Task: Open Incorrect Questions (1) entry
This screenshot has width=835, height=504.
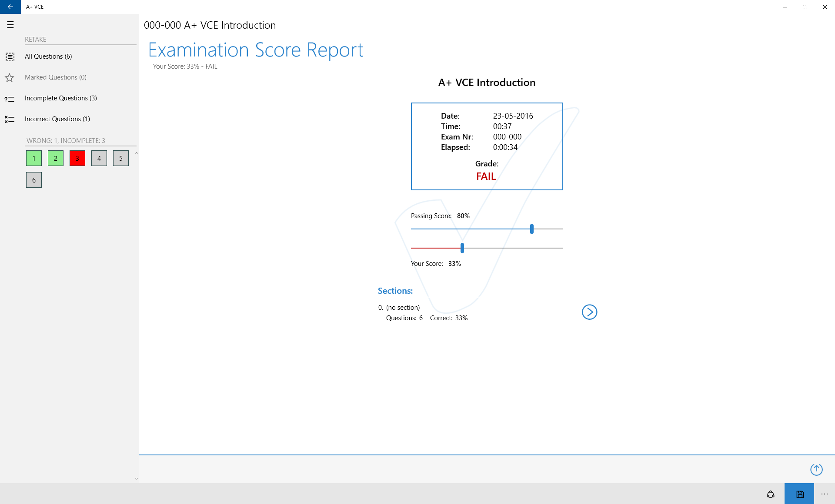Action: 57,119
